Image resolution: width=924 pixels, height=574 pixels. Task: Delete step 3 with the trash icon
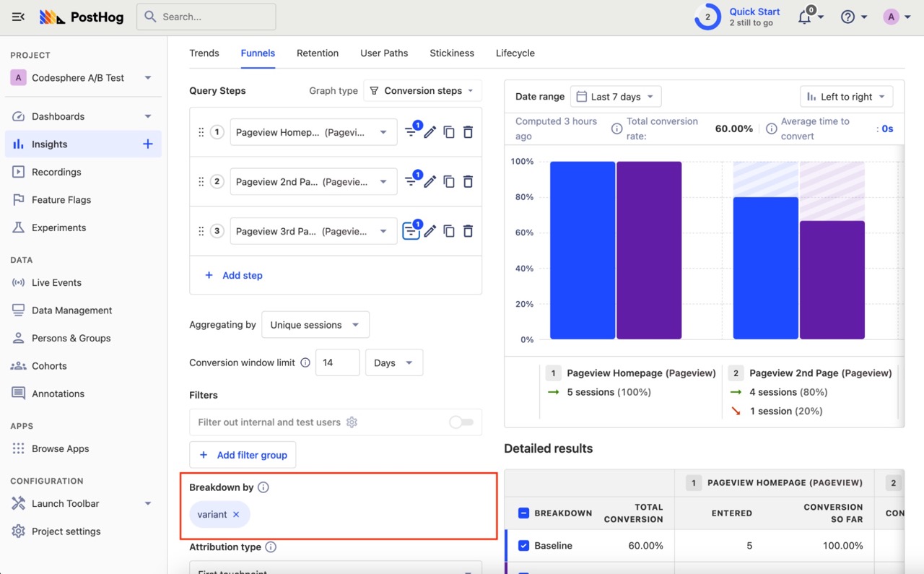pyautogui.click(x=468, y=231)
